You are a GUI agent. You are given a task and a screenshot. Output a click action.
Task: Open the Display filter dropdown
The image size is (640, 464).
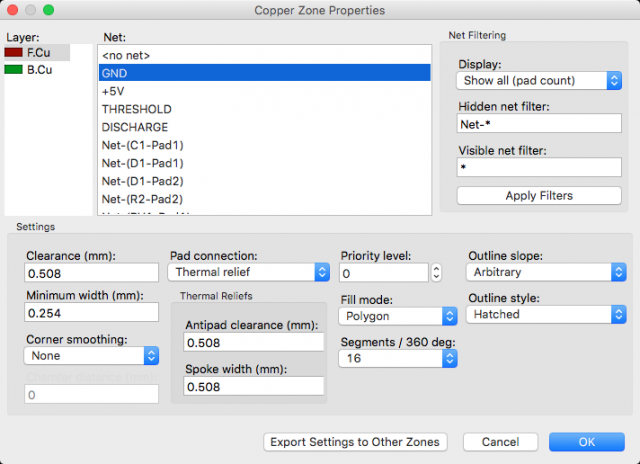pos(539,80)
